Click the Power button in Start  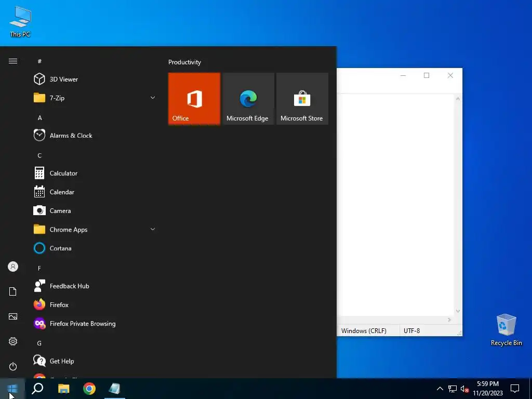pyautogui.click(x=13, y=366)
